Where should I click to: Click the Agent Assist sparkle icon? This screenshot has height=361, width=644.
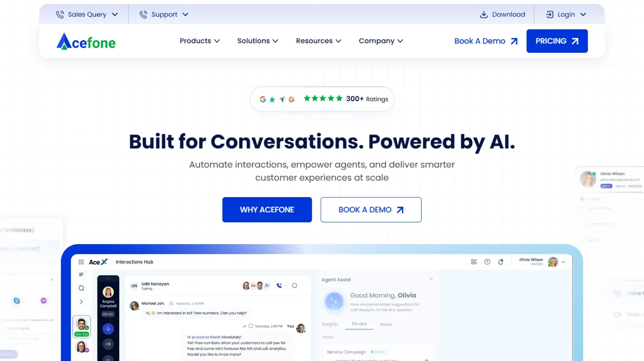(334, 301)
